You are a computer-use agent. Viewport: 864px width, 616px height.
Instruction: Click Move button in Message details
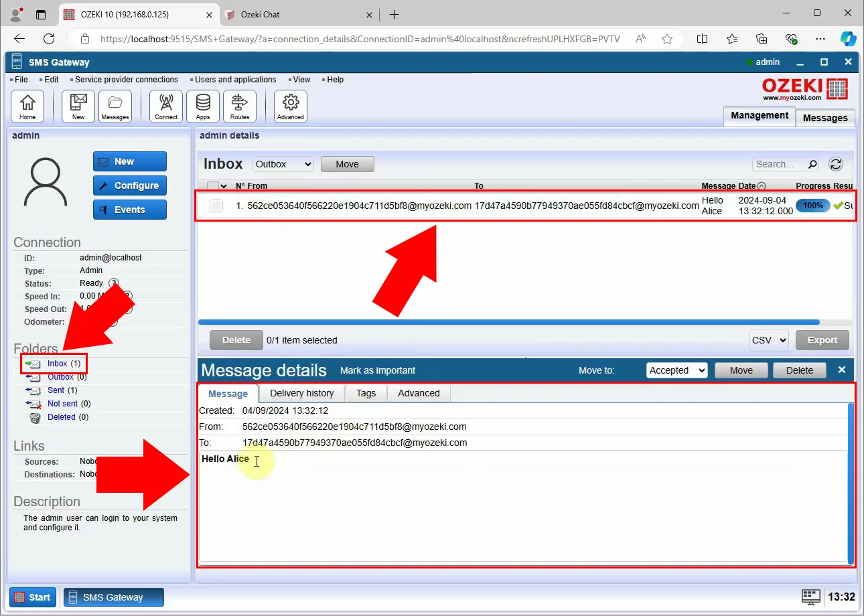pos(741,370)
